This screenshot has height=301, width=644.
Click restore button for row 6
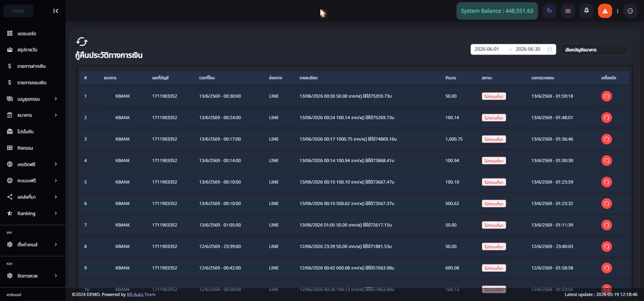606,204
